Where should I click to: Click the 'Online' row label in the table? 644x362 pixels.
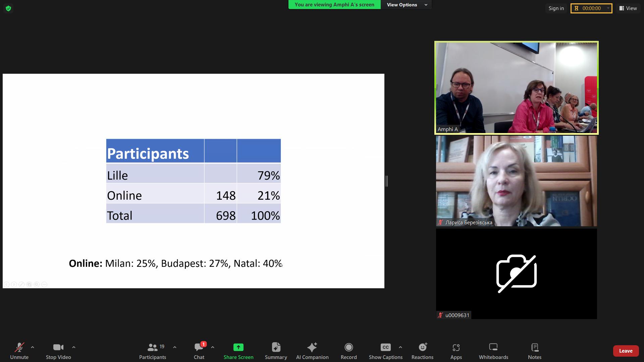pyautogui.click(x=124, y=195)
